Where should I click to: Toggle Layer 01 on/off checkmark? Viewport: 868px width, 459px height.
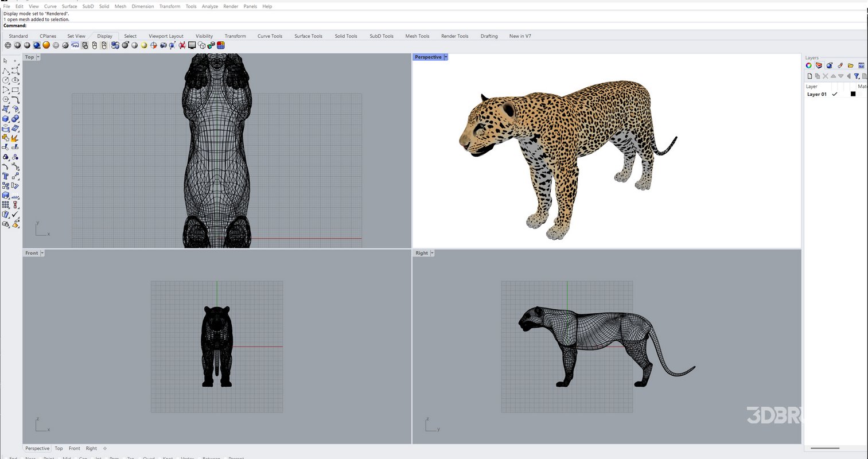click(x=834, y=94)
